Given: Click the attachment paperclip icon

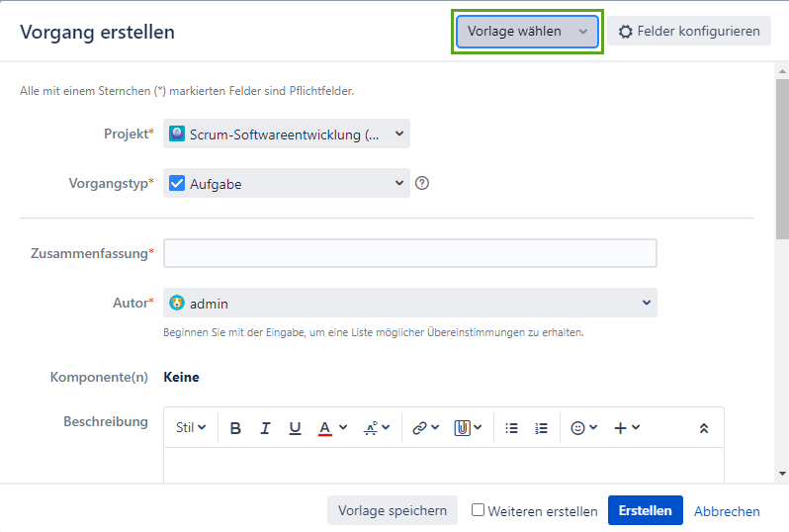Looking at the screenshot, I should click(462, 428).
